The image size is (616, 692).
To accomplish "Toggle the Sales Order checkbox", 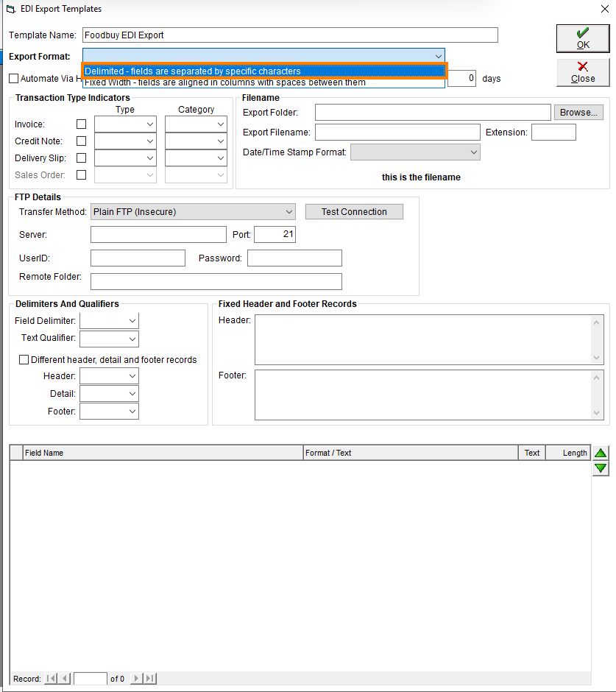I will click(81, 174).
